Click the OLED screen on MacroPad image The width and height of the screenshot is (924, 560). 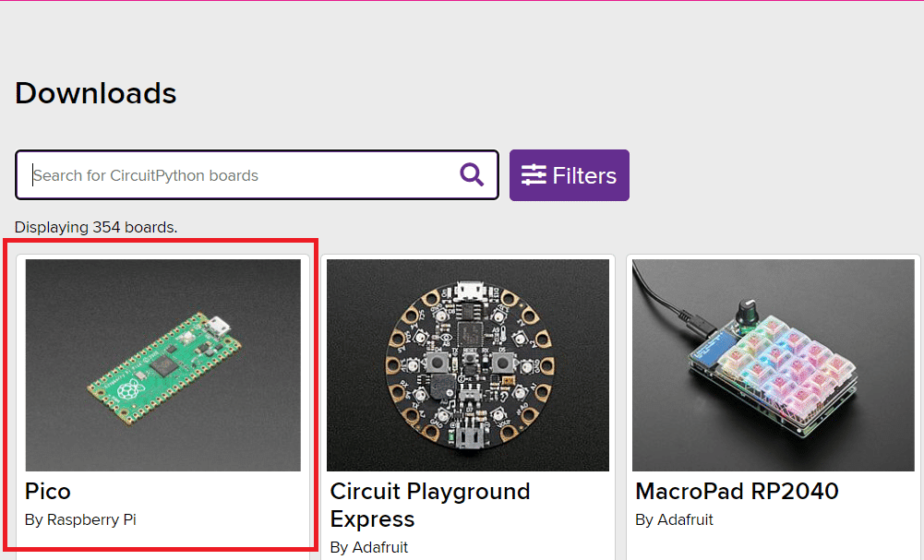pos(712,347)
